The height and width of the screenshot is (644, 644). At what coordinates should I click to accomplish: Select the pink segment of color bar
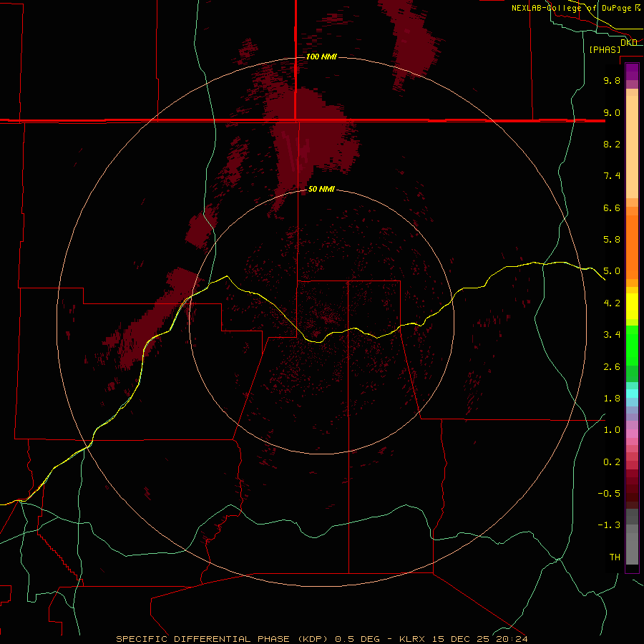[x=632, y=434]
